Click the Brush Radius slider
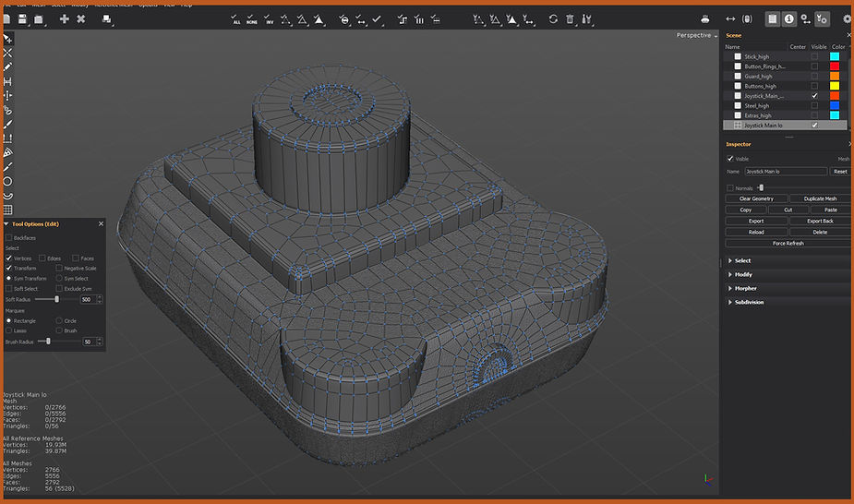854x504 pixels. (59, 342)
